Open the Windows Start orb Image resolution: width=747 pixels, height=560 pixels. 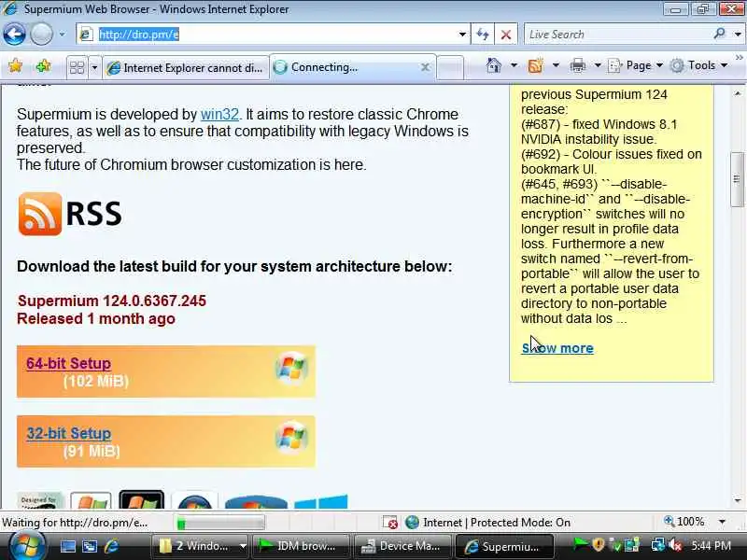26,546
